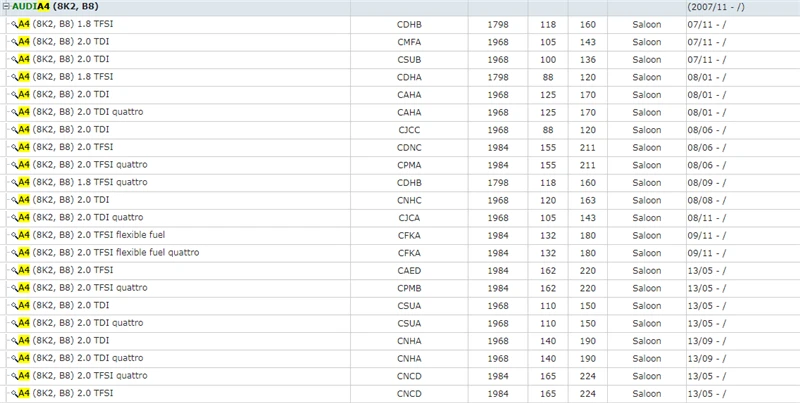Click the magnifier icon of the 1.8 TFSI CDHB 07/11 row
Screen dimensions: 800x403
(x=14, y=24)
